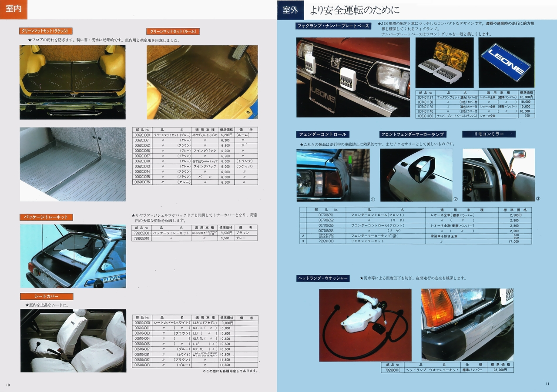Click part number 006104083
Viewport: 557px width, 392px height.
[x=142, y=365]
